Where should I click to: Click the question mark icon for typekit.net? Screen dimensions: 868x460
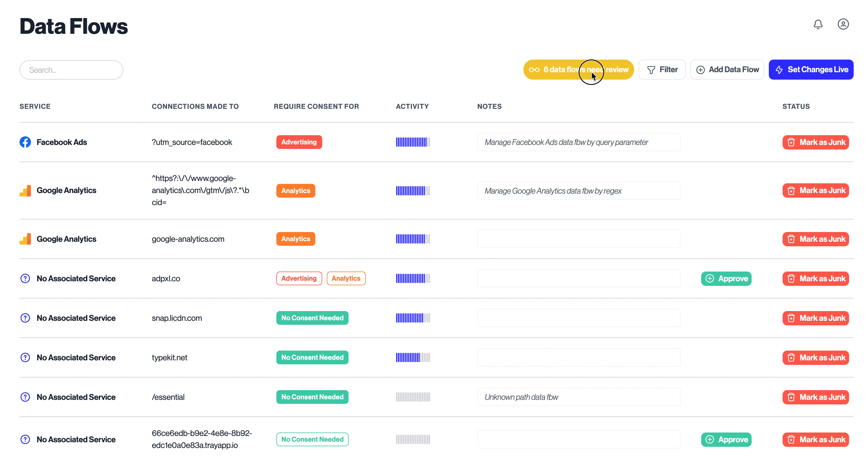[25, 357]
